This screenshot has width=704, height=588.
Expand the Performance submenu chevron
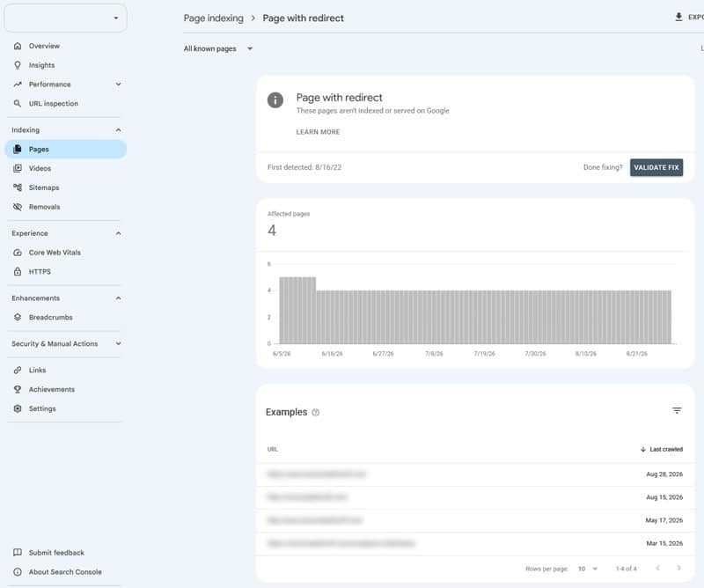(x=119, y=84)
